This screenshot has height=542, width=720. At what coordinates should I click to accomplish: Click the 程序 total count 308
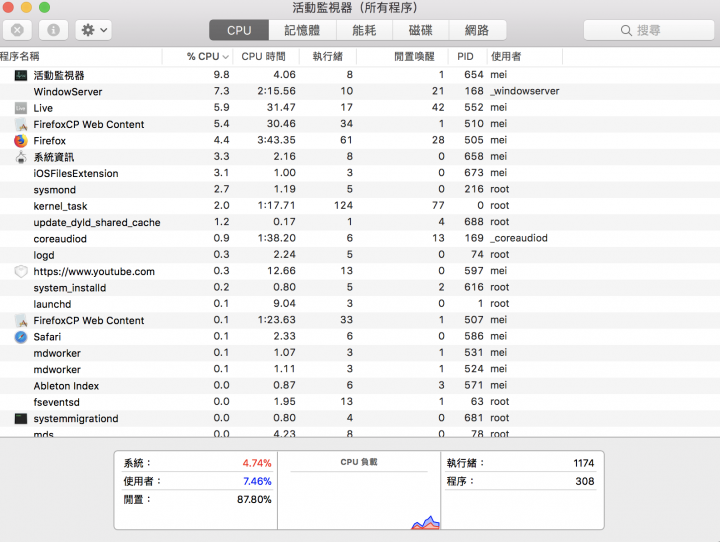[x=585, y=481]
